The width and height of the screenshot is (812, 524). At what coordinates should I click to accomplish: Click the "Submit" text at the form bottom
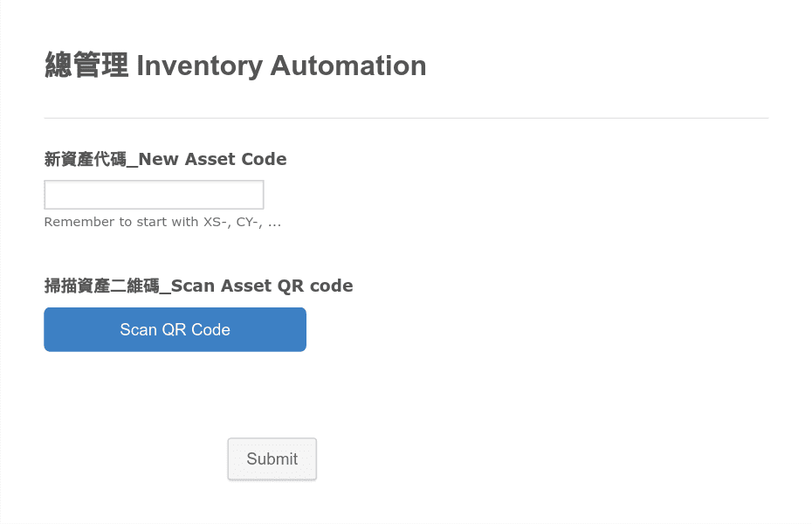272,458
